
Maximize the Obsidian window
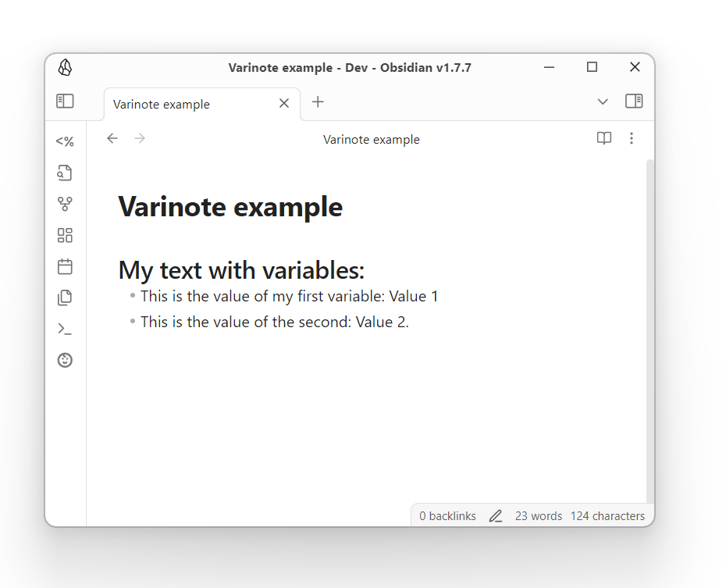point(592,67)
